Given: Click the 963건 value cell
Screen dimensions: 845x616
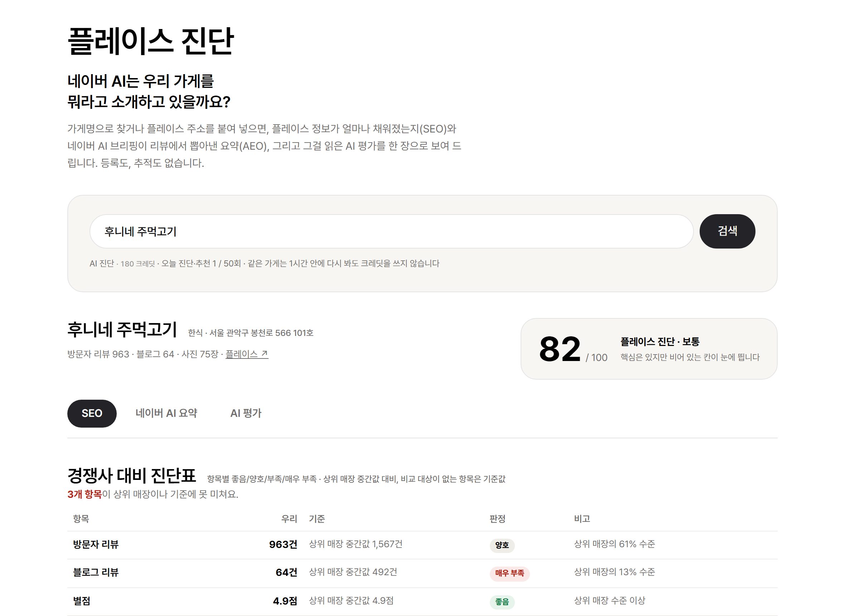Looking at the screenshot, I should click(x=283, y=544).
